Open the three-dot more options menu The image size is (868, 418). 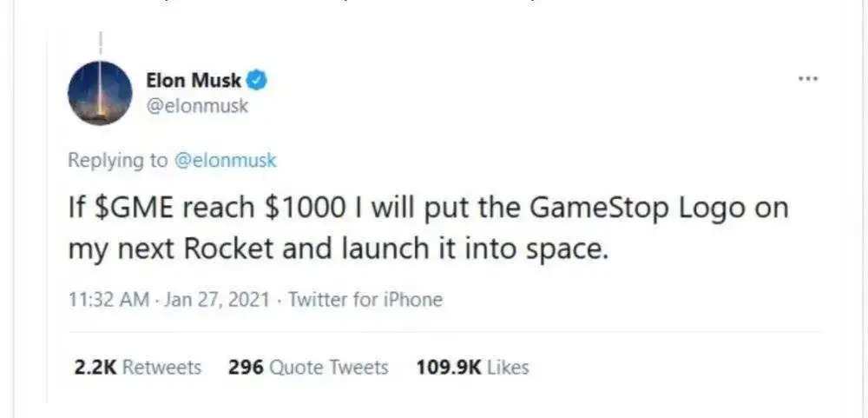[x=807, y=78]
